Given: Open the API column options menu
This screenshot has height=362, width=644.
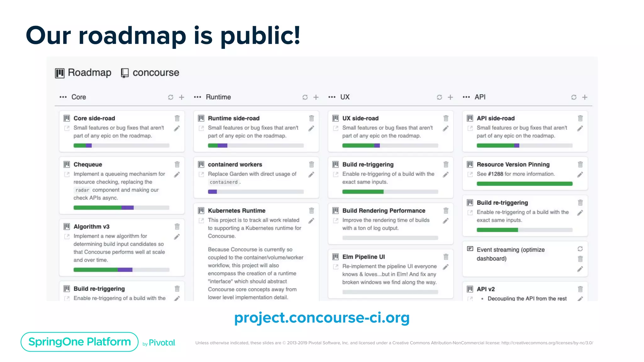Looking at the screenshot, I should pos(466,97).
